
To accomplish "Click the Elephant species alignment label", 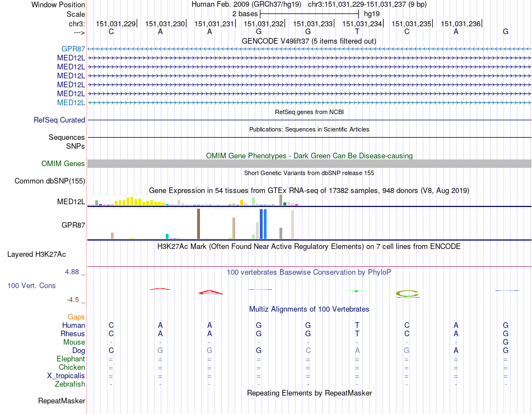I will coord(71,359).
